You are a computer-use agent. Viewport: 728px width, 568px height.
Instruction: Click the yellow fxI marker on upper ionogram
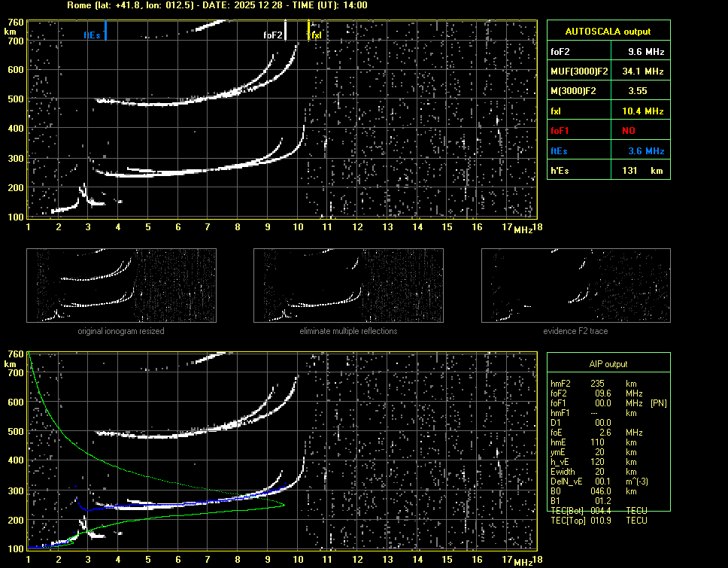point(308,31)
